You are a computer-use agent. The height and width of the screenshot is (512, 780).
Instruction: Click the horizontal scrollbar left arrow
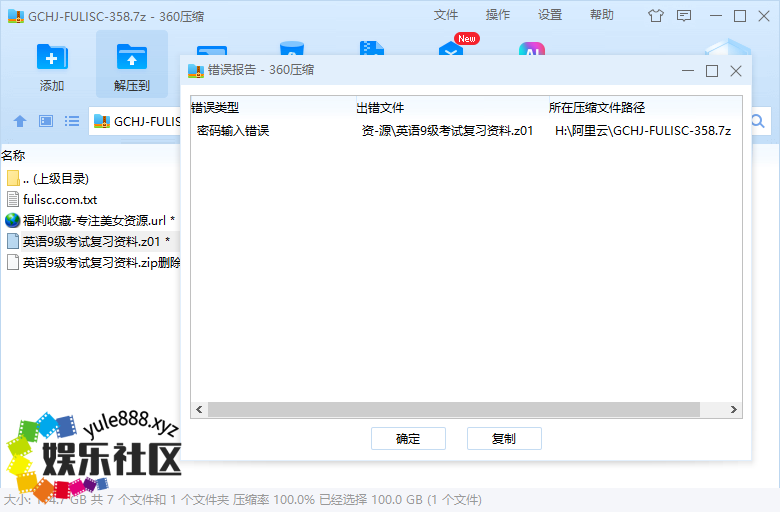click(199, 409)
